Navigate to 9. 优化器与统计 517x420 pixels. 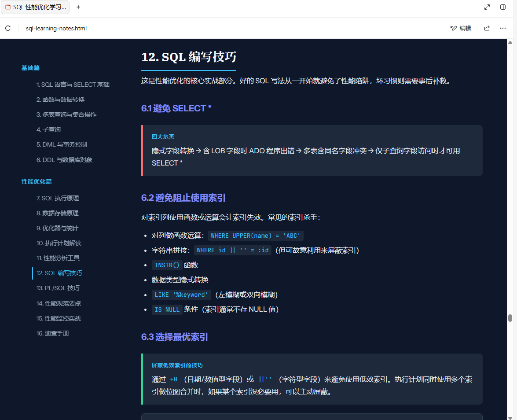(57, 228)
